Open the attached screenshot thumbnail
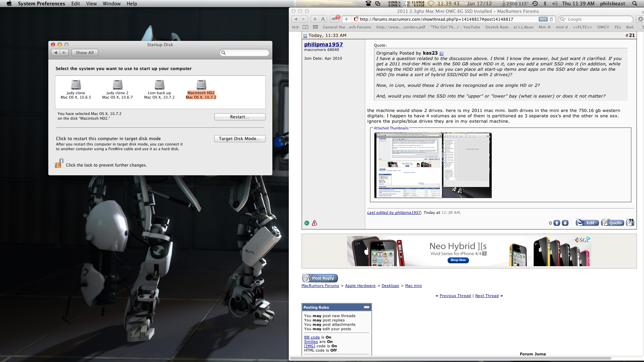The width and height of the screenshot is (644, 362). (433, 165)
